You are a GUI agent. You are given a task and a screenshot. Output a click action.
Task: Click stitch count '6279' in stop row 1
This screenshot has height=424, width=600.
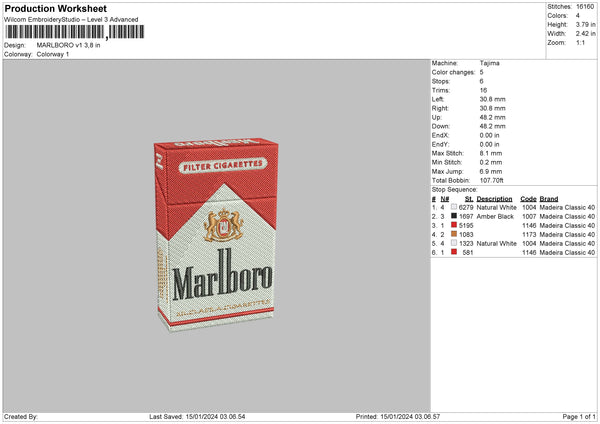pos(466,207)
